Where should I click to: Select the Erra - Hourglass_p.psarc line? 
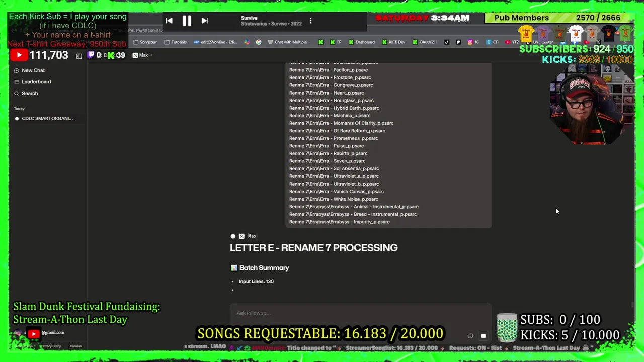click(x=332, y=100)
